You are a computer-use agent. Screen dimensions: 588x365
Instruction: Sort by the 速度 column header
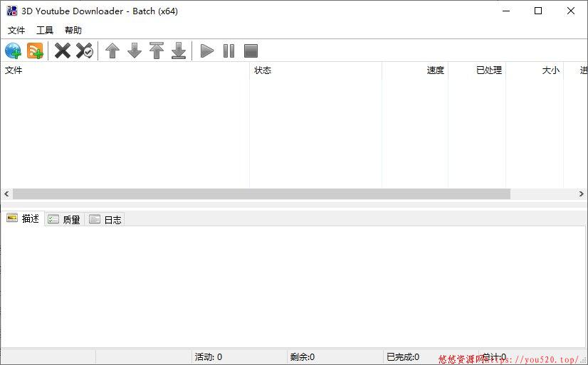[415, 70]
